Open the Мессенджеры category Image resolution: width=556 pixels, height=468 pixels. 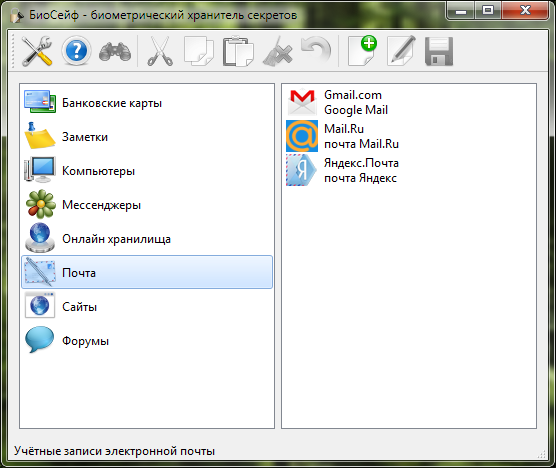click(x=147, y=205)
